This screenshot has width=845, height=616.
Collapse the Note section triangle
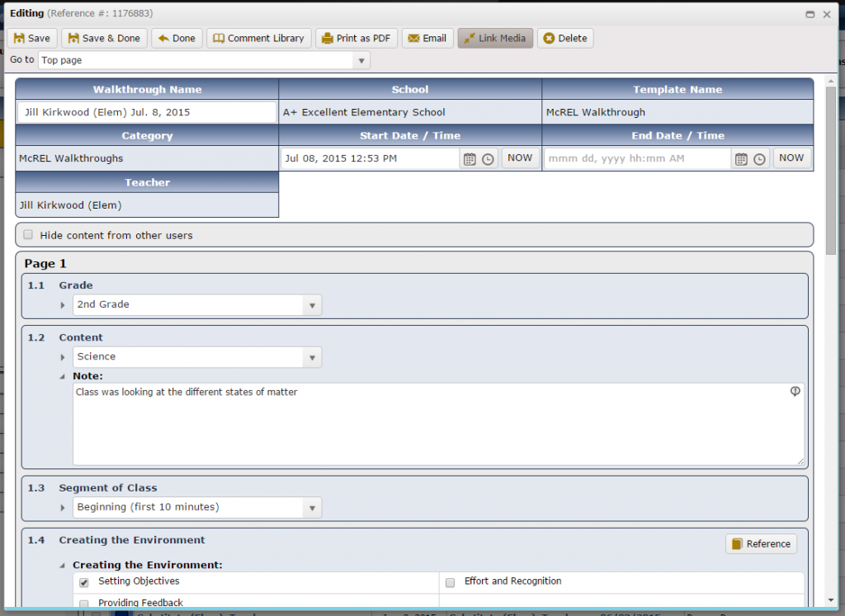[x=64, y=377]
